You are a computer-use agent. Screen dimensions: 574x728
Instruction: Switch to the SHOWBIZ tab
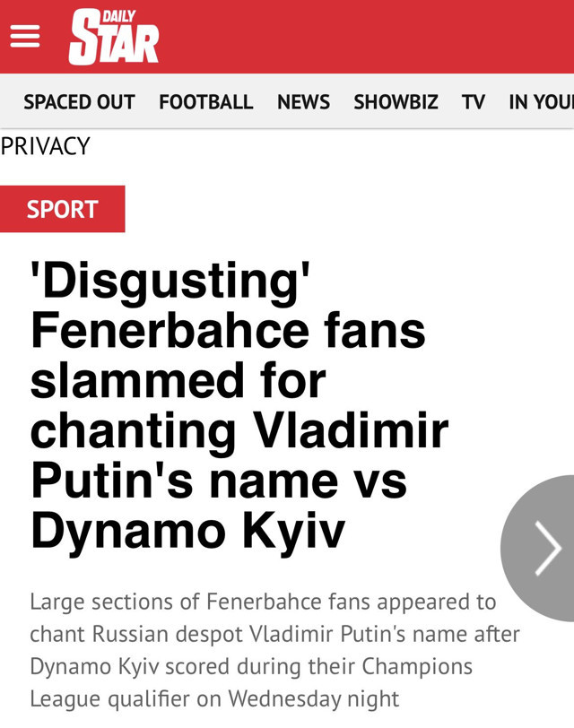point(395,102)
